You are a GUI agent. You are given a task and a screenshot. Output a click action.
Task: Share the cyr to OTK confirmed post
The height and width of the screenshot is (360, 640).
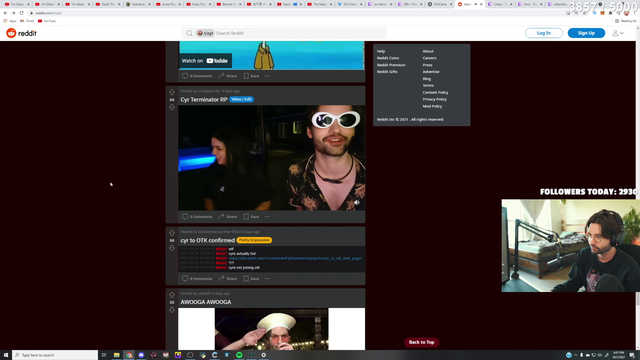227,279
